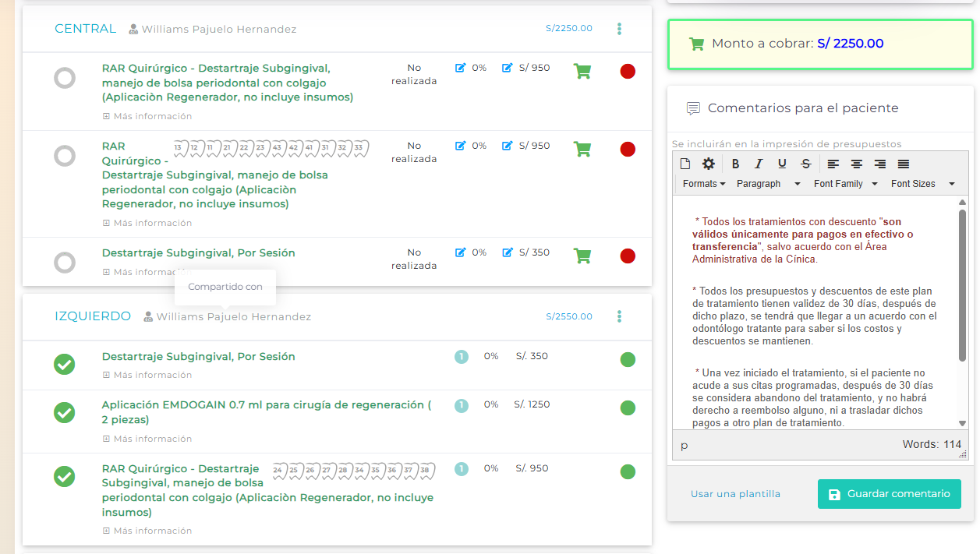Click inside the patient comment text area
This screenshot has height=554, width=980.
815,312
